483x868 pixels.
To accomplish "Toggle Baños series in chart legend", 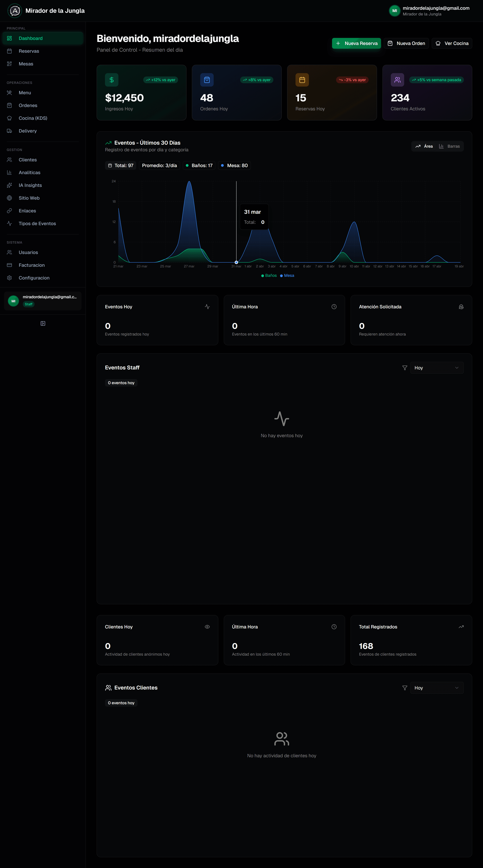I will pos(269,276).
